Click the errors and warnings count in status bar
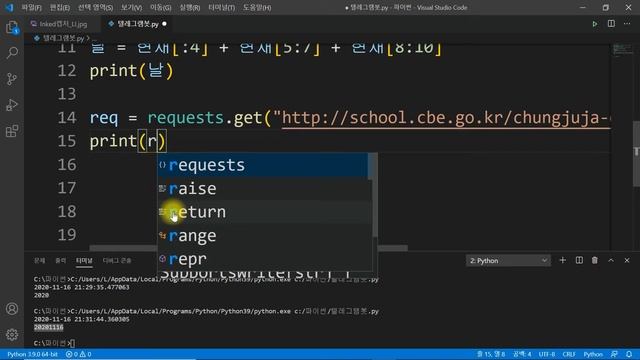Image resolution: width=640 pixels, height=360 pixels. click(79, 354)
